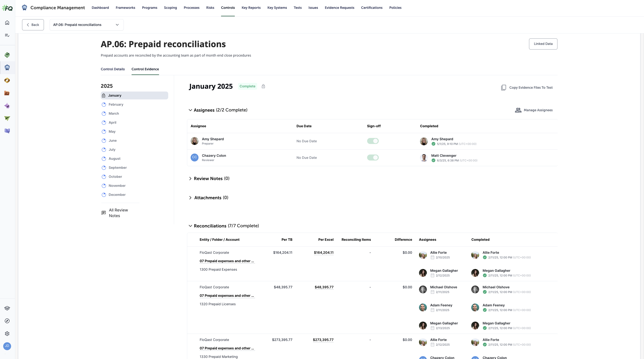Switch to the Control Details tab
The image size is (644, 359).
tap(113, 69)
